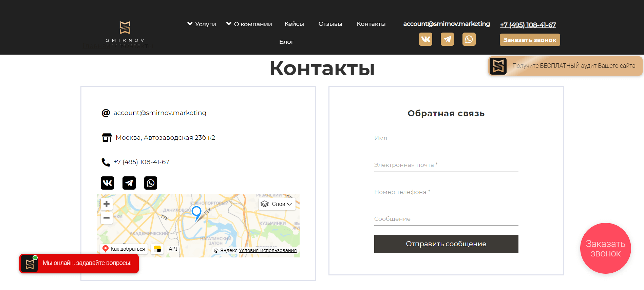The width and height of the screenshot is (644, 290).
Task: Click the header phone number +7 (495) 108-41-67
Action: coord(528,25)
